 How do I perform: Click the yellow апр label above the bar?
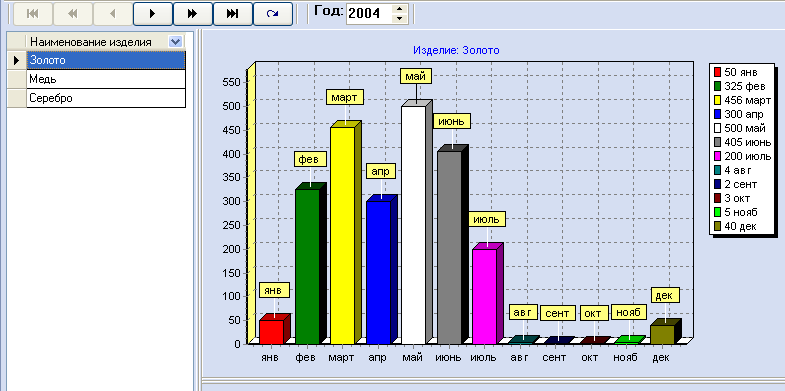381,171
